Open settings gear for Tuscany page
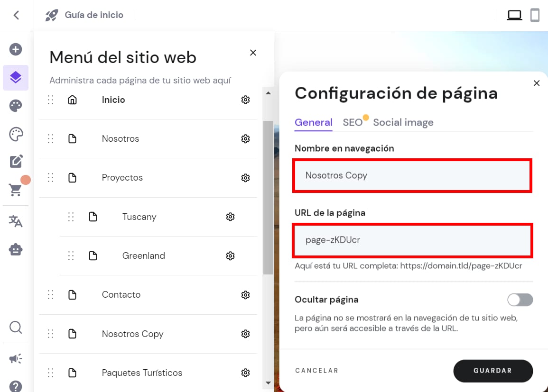 231,217
